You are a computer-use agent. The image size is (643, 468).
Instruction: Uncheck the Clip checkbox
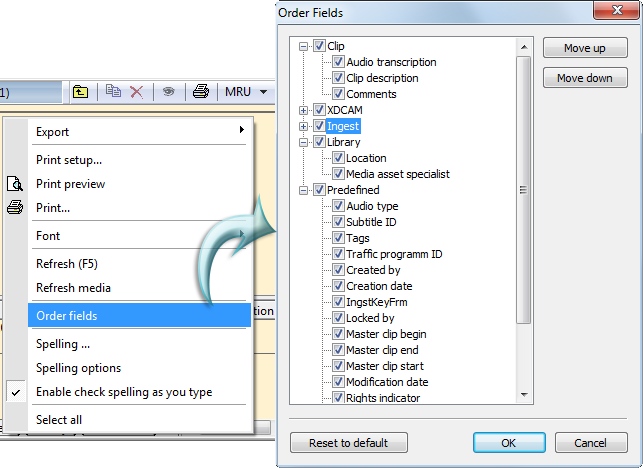coord(319,46)
